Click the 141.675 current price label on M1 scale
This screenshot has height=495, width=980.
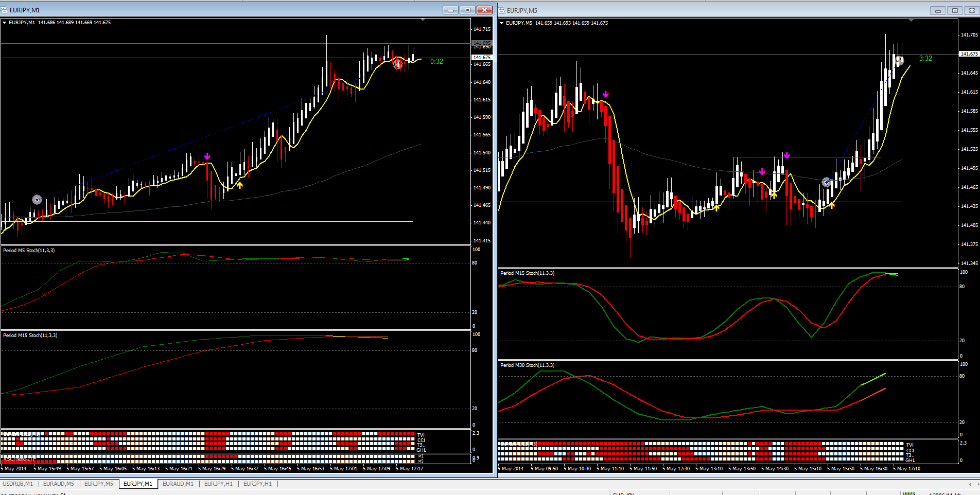(x=482, y=58)
